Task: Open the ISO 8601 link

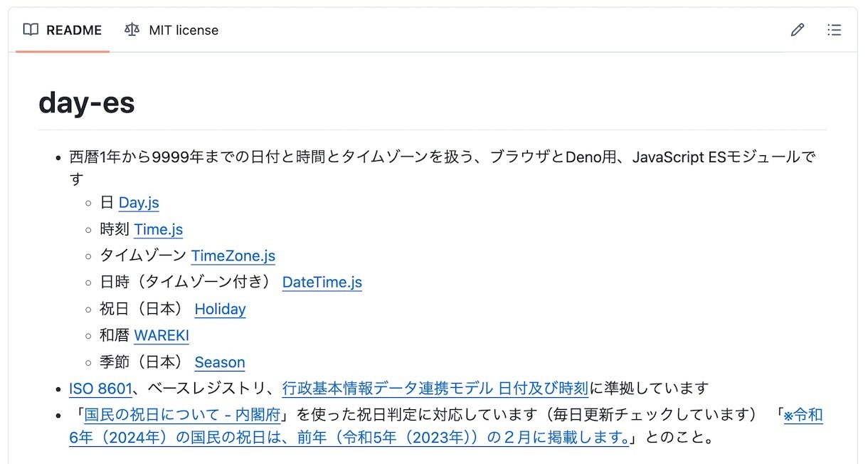Action: pyautogui.click(x=100, y=389)
